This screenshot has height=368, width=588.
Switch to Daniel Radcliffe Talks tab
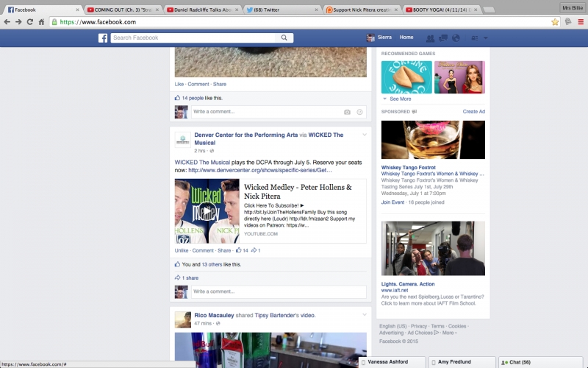click(203, 10)
